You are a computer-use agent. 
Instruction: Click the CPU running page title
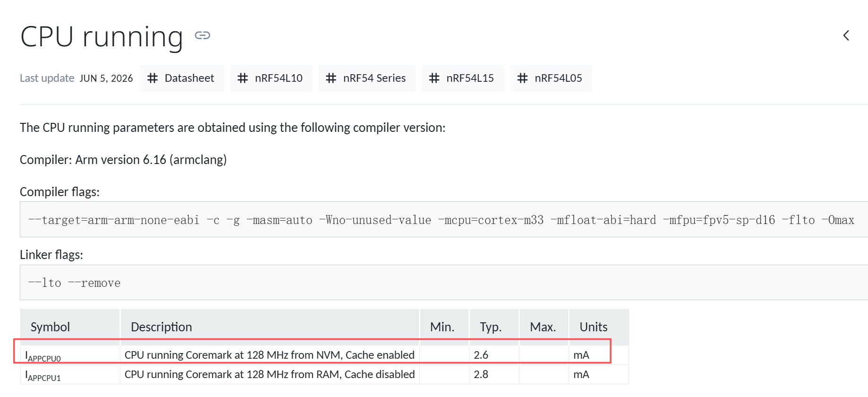[x=102, y=37]
